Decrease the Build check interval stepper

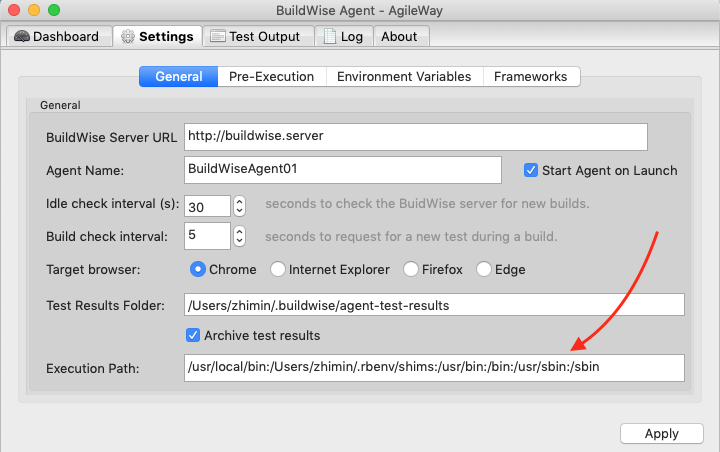coord(239,241)
